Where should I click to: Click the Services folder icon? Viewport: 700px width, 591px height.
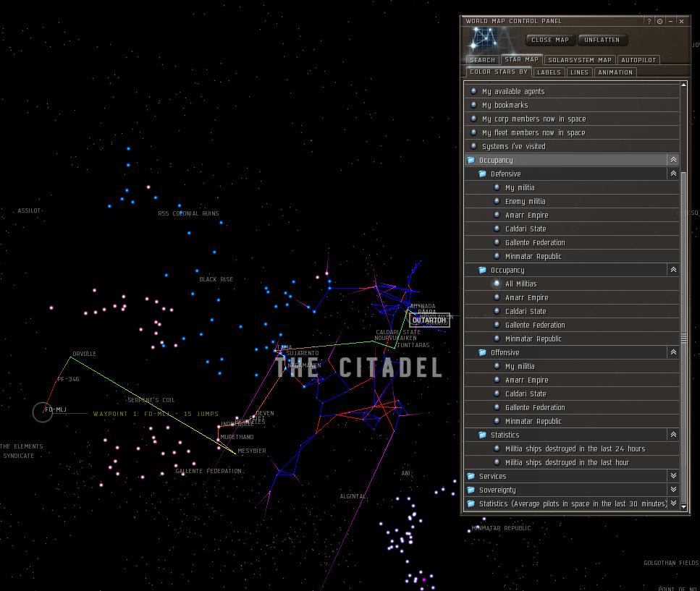471,476
